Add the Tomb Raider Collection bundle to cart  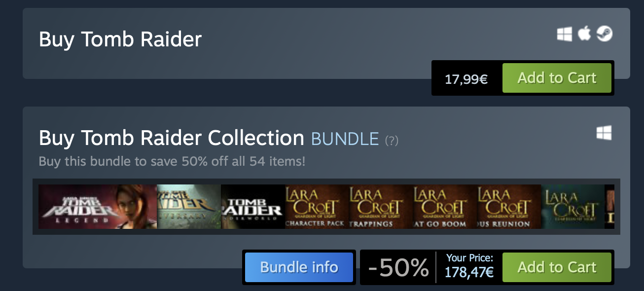pos(557,267)
